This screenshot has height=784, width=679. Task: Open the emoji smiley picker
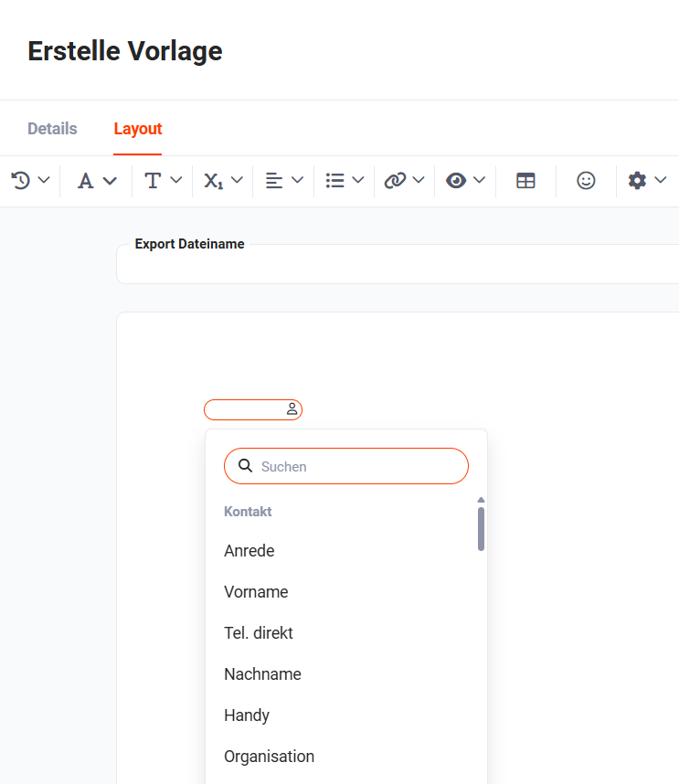(x=586, y=181)
